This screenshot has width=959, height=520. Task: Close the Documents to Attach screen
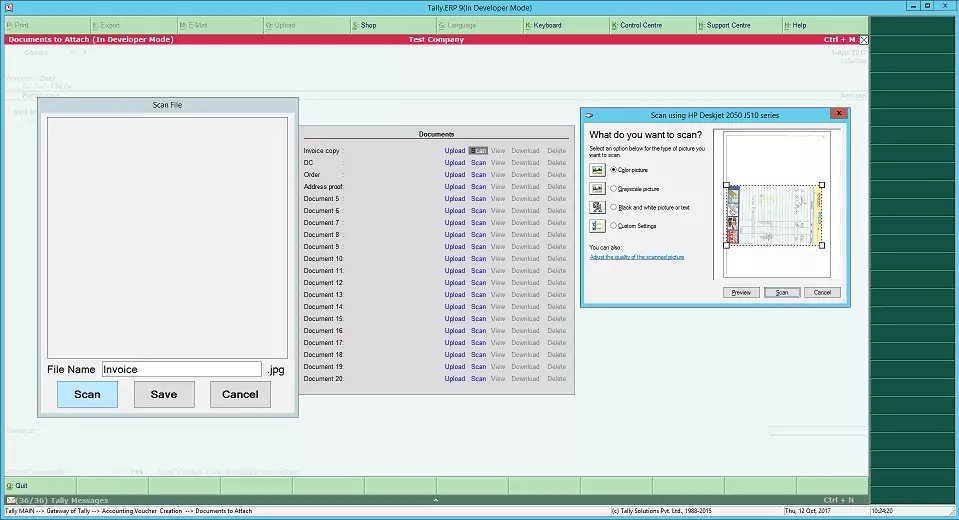point(864,40)
